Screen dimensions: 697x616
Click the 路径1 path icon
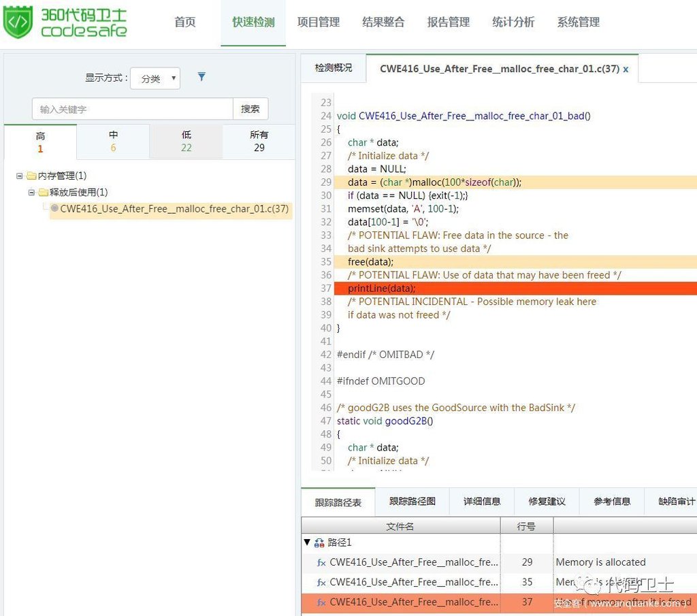(319, 543)
